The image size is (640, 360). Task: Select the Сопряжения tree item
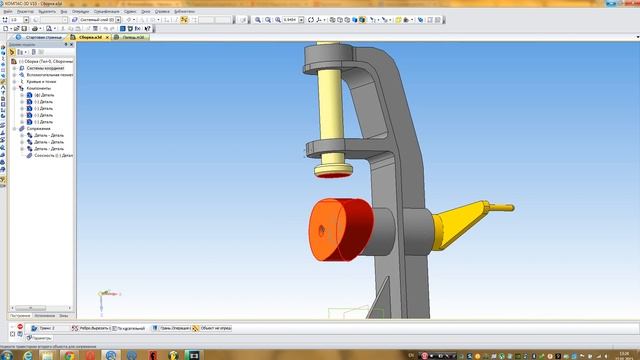38,129
